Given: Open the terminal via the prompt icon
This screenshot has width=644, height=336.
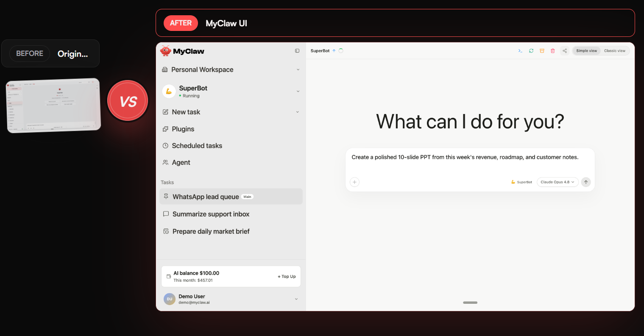Looking at the screenshot, I should coord(520,51).
